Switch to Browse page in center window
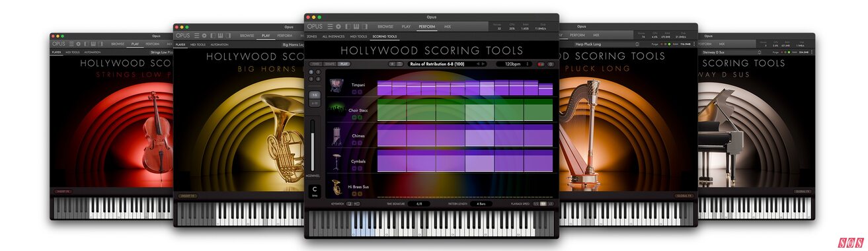The height and width of the screenshot is (251, 868). point(385,26)
